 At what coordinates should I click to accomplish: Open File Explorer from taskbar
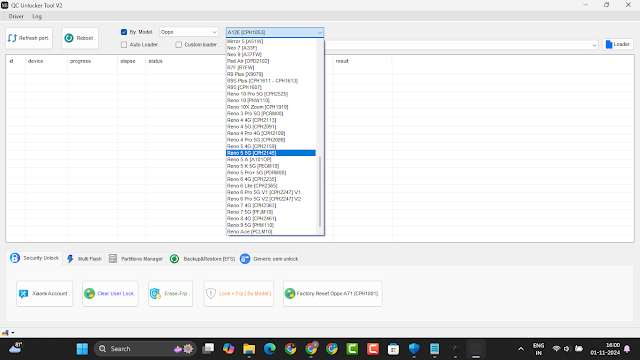point(249,349)
